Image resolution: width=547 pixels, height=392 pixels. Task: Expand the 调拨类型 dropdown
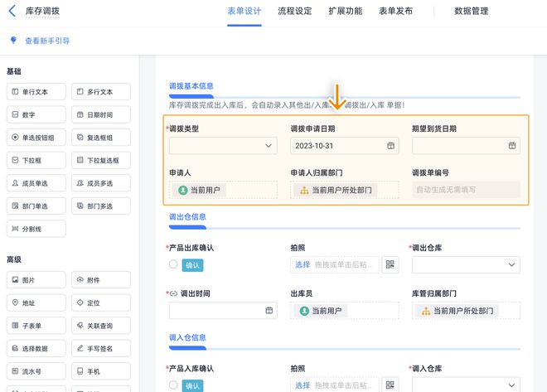click(x=223, y=146)
